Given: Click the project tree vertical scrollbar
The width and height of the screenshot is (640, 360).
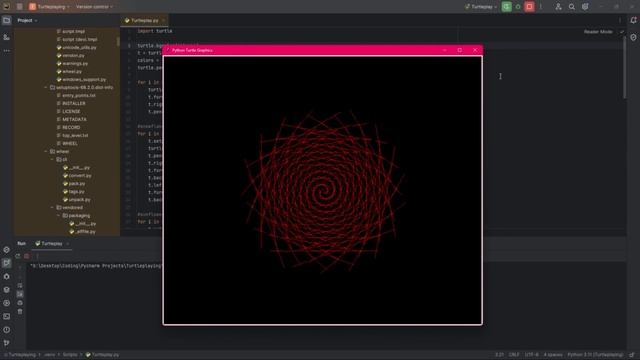Looking at the screenshot, I should (x=118, y=42).
